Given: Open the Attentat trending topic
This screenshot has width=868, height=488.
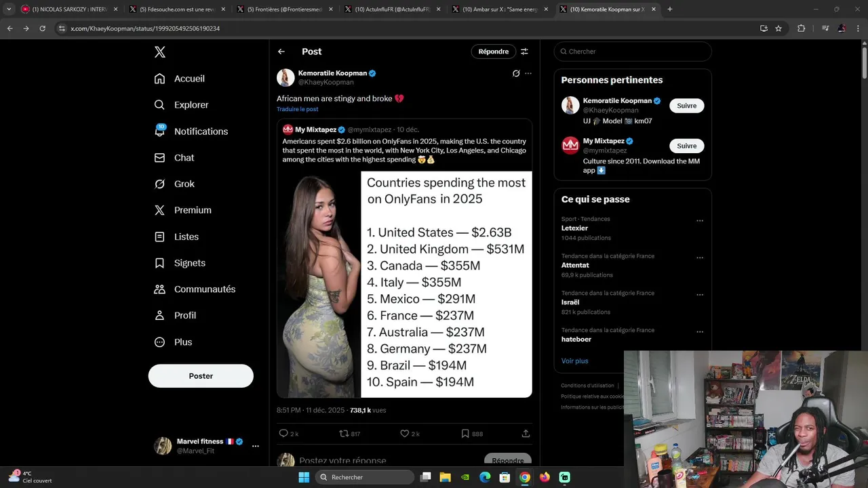Looking at the screenshot, I should (575, 265).
